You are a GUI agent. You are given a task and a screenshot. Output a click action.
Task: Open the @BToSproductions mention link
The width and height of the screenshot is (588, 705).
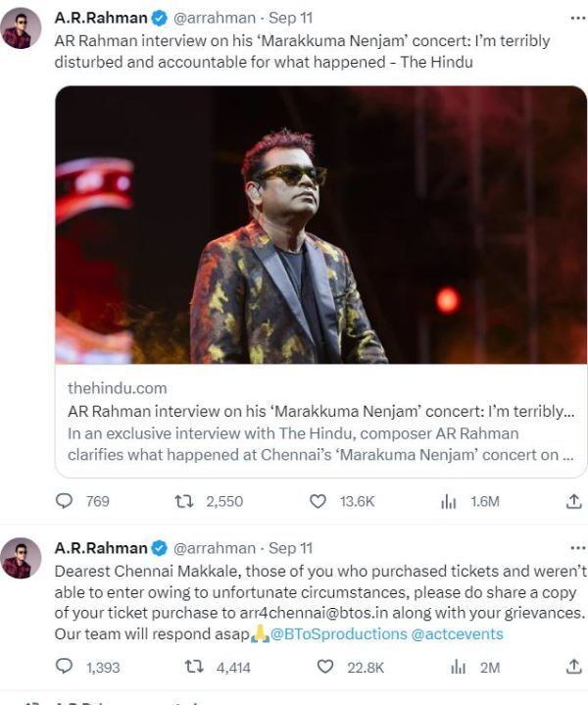pyautogui.click(x=338, y=634)
